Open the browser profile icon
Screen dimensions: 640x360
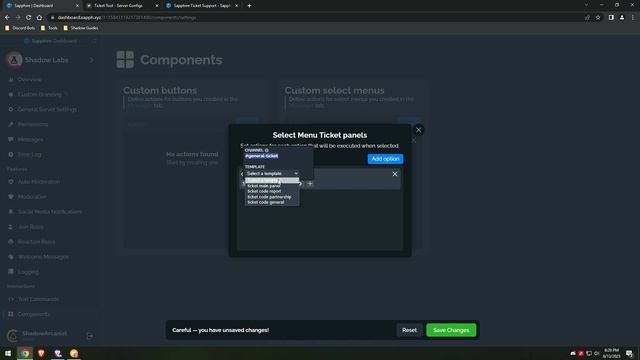coord(622,18)
